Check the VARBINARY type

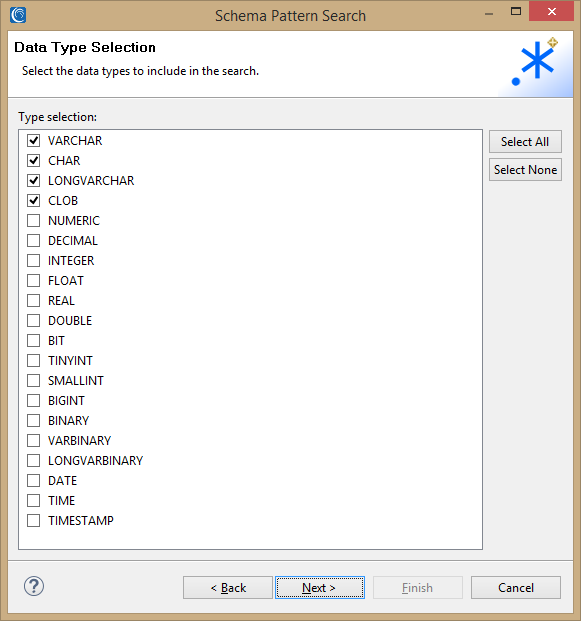(x=33, y=440)
